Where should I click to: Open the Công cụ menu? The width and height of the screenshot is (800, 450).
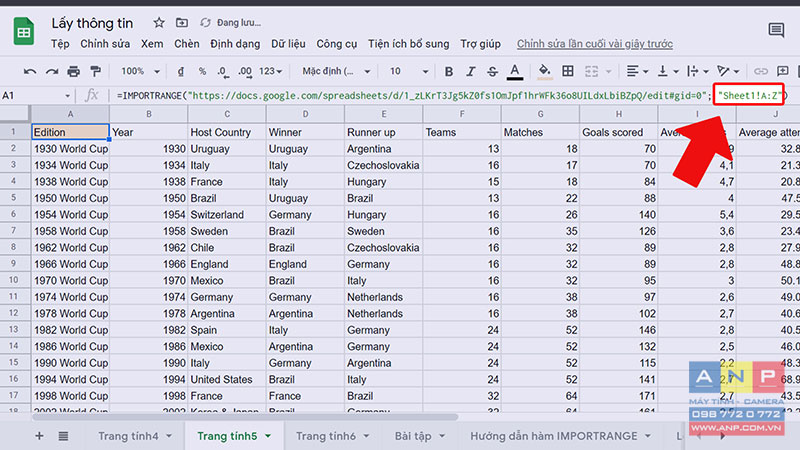337,44
